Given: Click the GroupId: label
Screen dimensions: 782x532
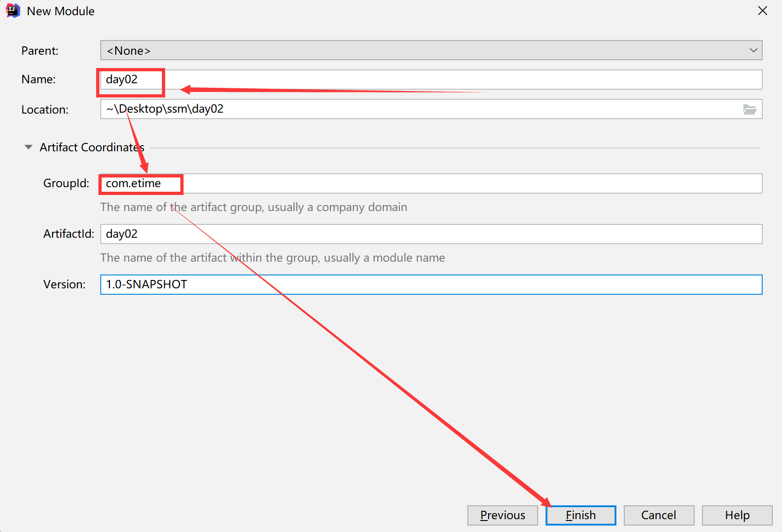Looking at the screenshot, I should [x=66, y=183].
